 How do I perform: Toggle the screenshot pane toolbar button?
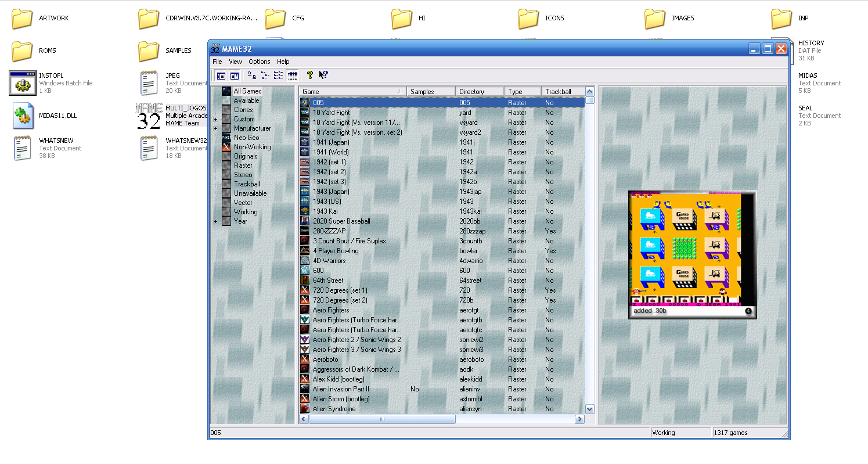(x=235, y=75)
